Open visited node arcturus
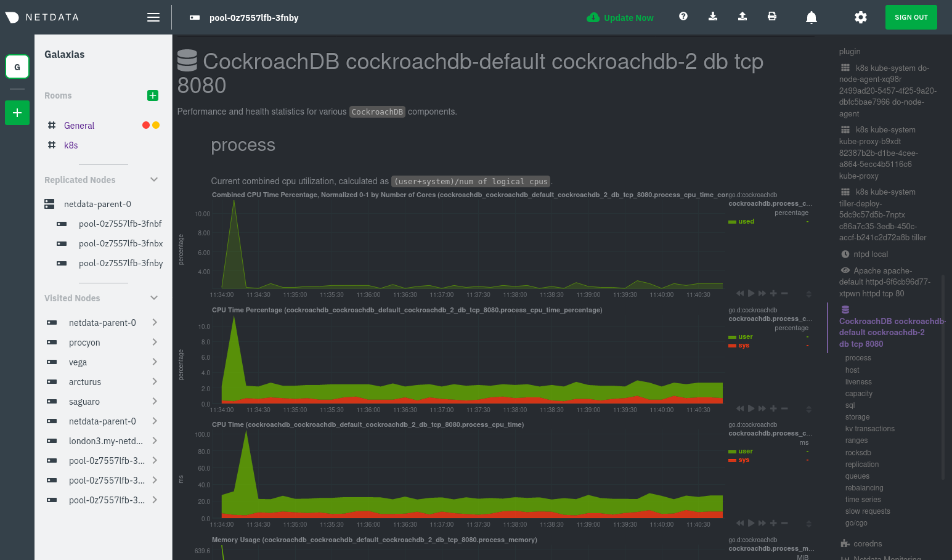Viewport: 952px width, 560px height. pos(85,382)
